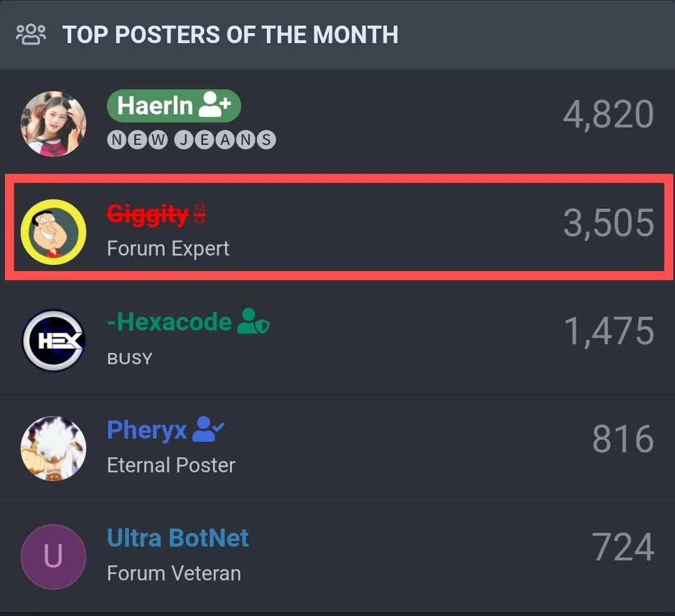This screenshot has height=616, width=675.
Task: Click the add-user icon next to Haerln
Action: point(215,104)
